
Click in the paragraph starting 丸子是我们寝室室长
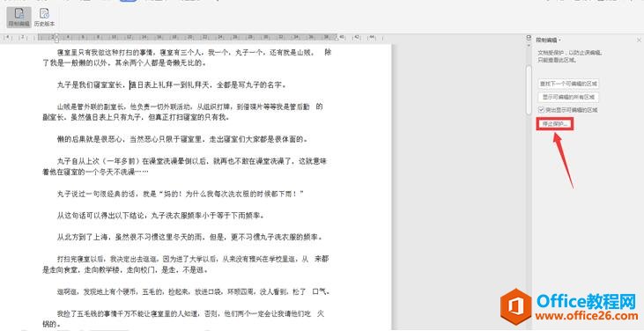(x=172, y=85)
